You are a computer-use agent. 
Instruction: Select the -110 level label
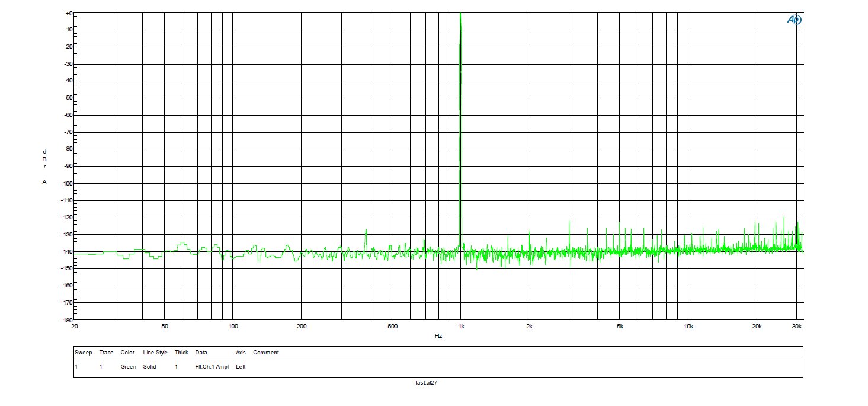66,200
